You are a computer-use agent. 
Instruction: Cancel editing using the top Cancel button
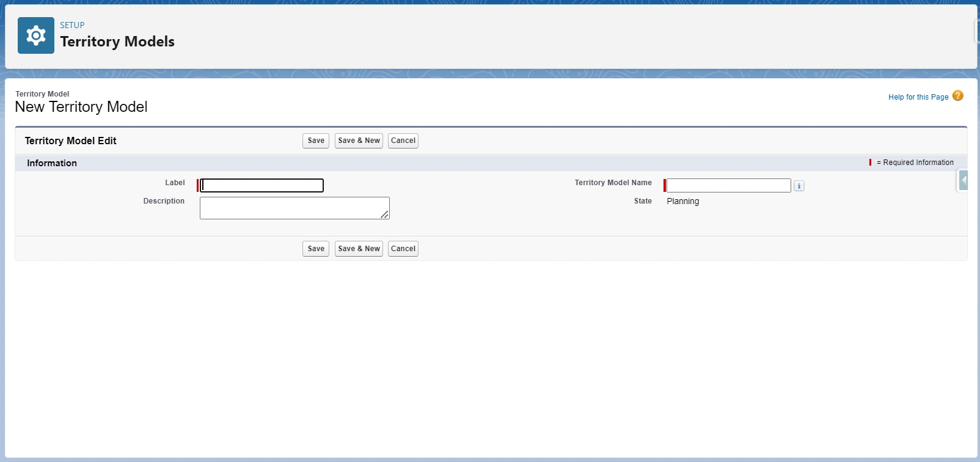click(403, 141)
